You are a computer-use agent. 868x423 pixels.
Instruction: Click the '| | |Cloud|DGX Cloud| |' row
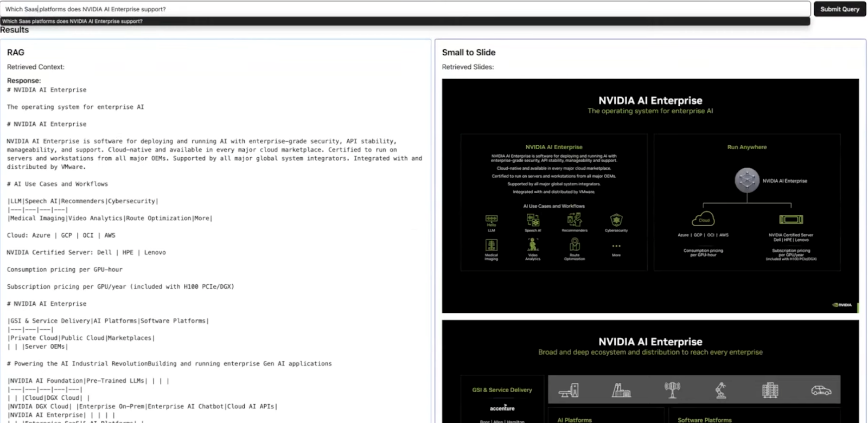pos(49,398)
